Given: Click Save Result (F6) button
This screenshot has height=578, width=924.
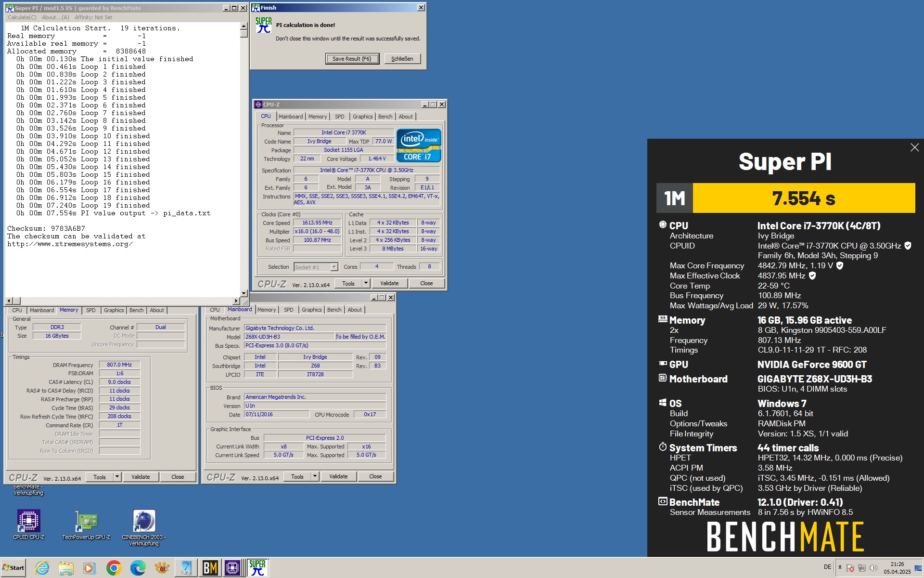Looking at the screenshot, I should click(x=352, y=59).
